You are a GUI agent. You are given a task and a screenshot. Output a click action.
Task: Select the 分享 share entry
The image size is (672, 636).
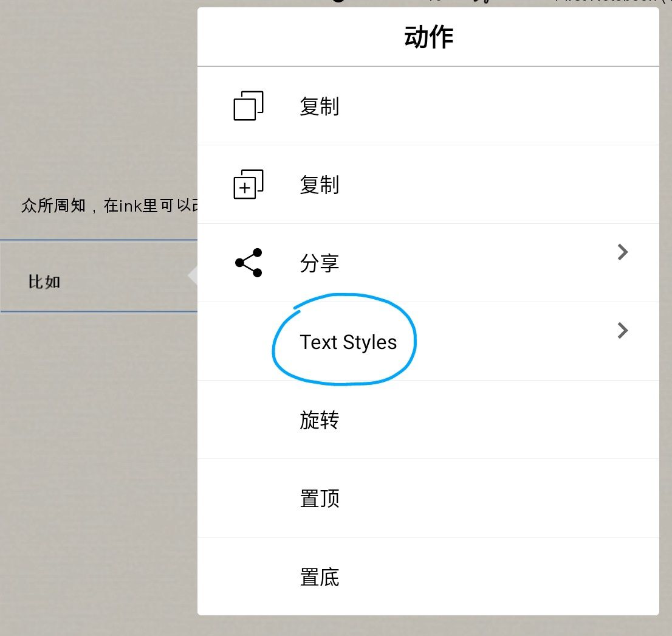pyautogui.click(x=428, y=263)
